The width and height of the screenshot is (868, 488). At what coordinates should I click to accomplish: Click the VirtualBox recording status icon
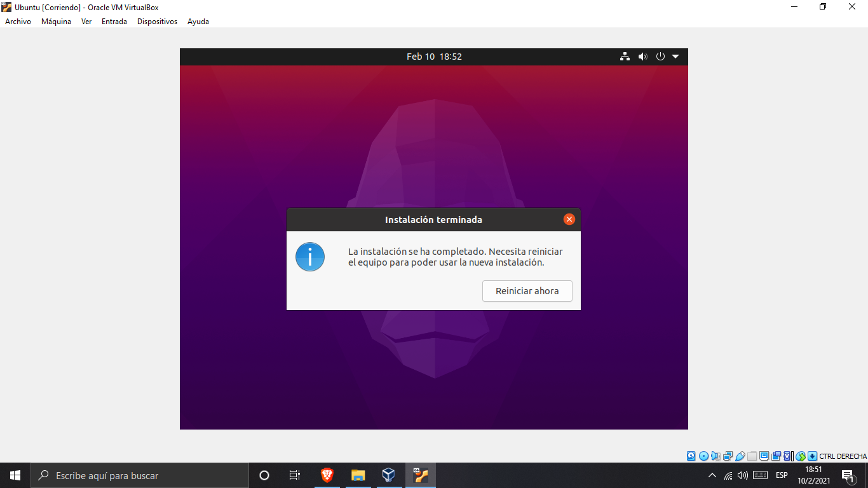point(776,456)
